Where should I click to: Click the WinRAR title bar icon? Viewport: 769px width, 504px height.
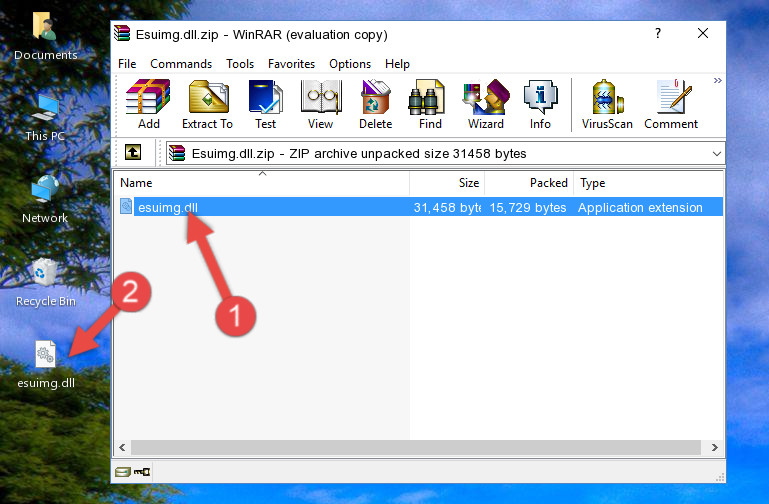coord(122,34)
